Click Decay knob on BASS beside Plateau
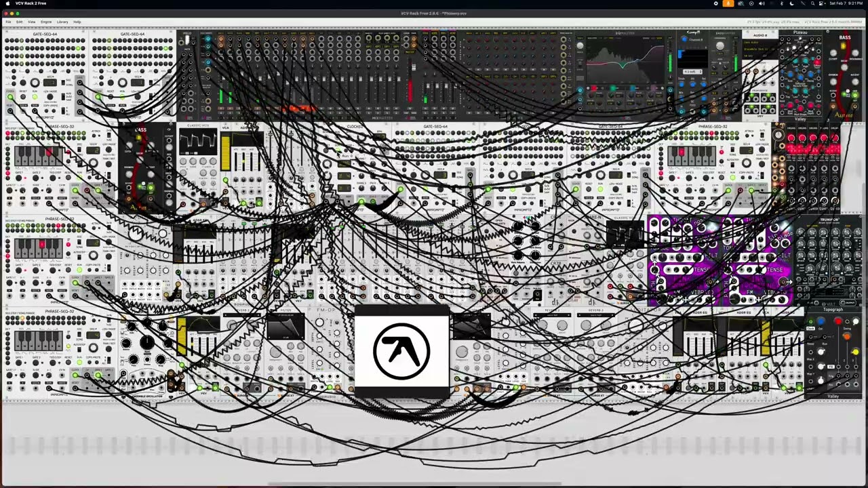Viewport: 868px width, 488px height. 844,67
